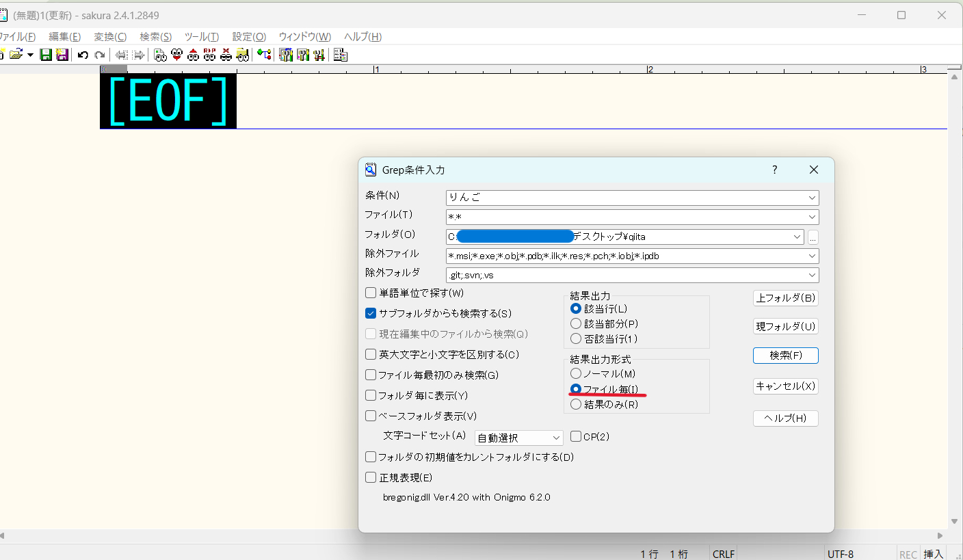Open the 検索 menu
This screenshot has height=560, width=963.
pyautogui.click(x=155, y=36)
